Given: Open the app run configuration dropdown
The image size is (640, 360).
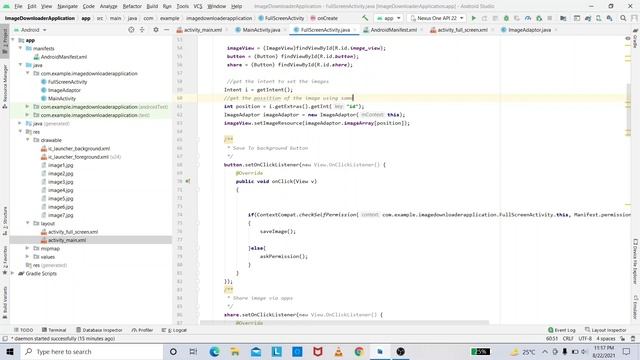Looking at the screenshot, I should (x=389, y=18).
